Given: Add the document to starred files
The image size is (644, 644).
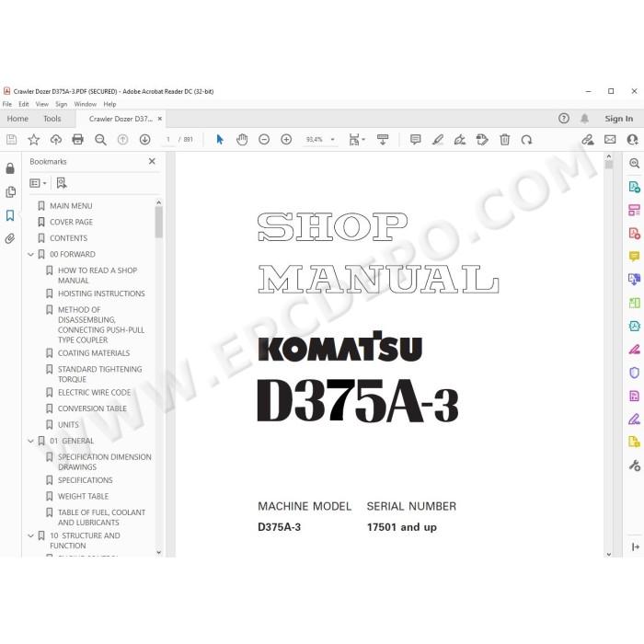Looking at the screenshot, I should point(33,140).
